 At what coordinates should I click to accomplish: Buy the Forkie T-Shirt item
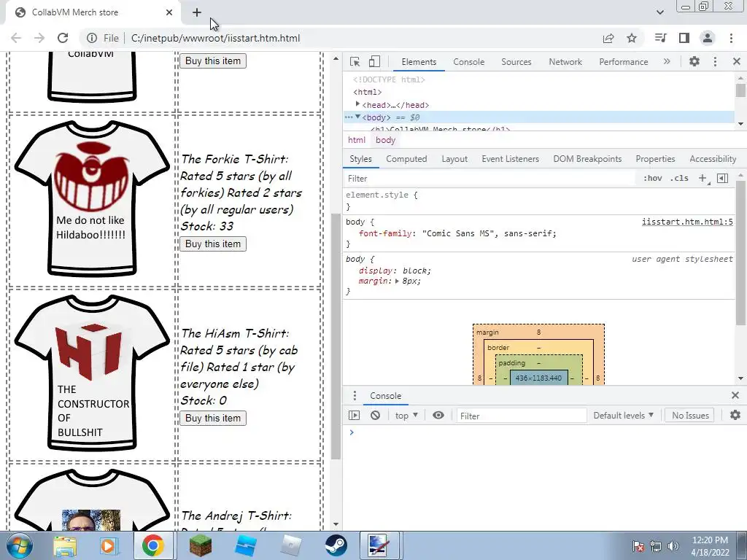tap(213, 244)
